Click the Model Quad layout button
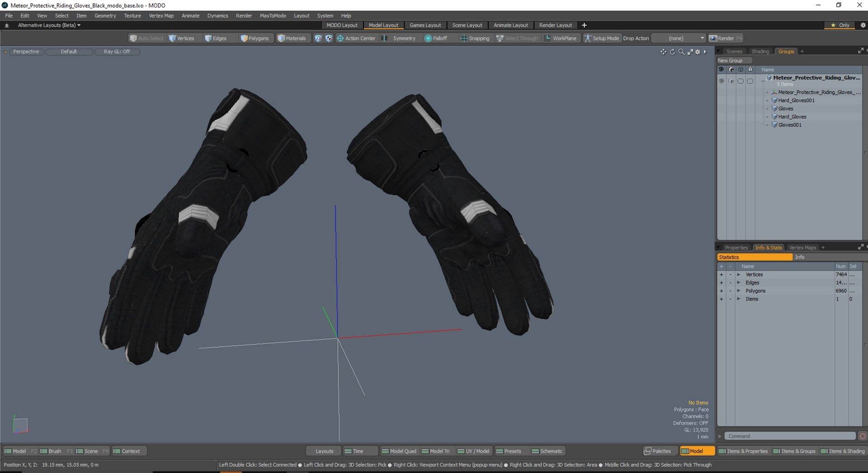This screenshot has width=868, height=473. tap(399, 451)
